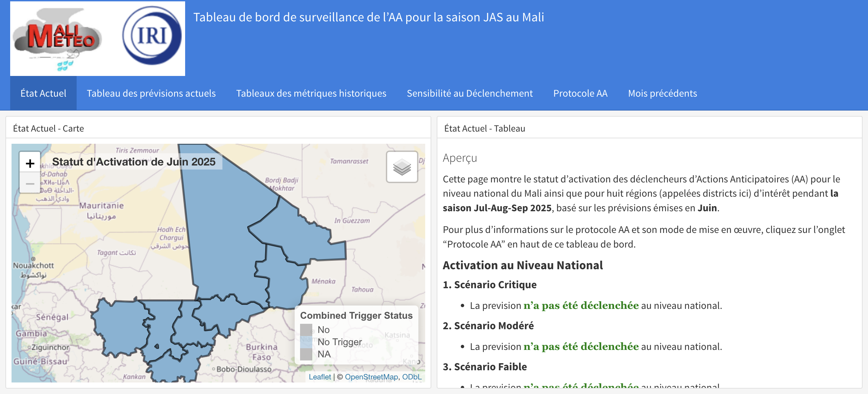Zoom in on the Mali map
The height and width of the screenshot is (394, 868).
[x=30, y=163]
